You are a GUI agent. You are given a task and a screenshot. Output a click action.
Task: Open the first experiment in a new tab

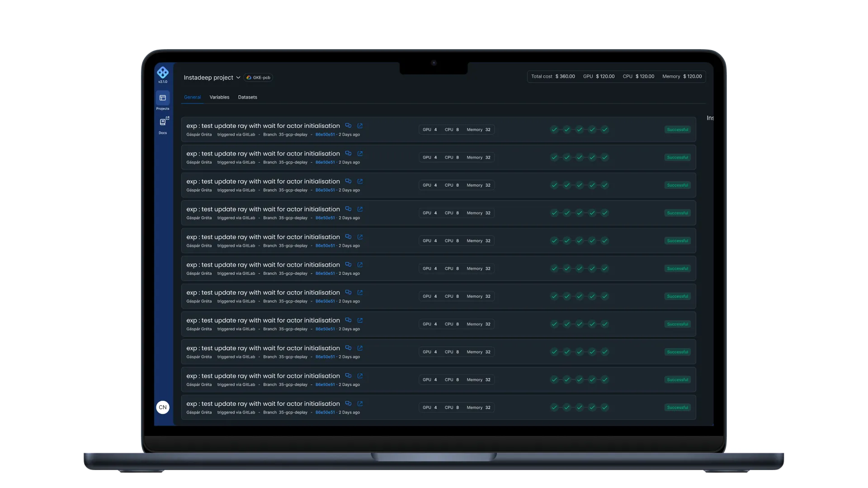click(x=360, y=126)
